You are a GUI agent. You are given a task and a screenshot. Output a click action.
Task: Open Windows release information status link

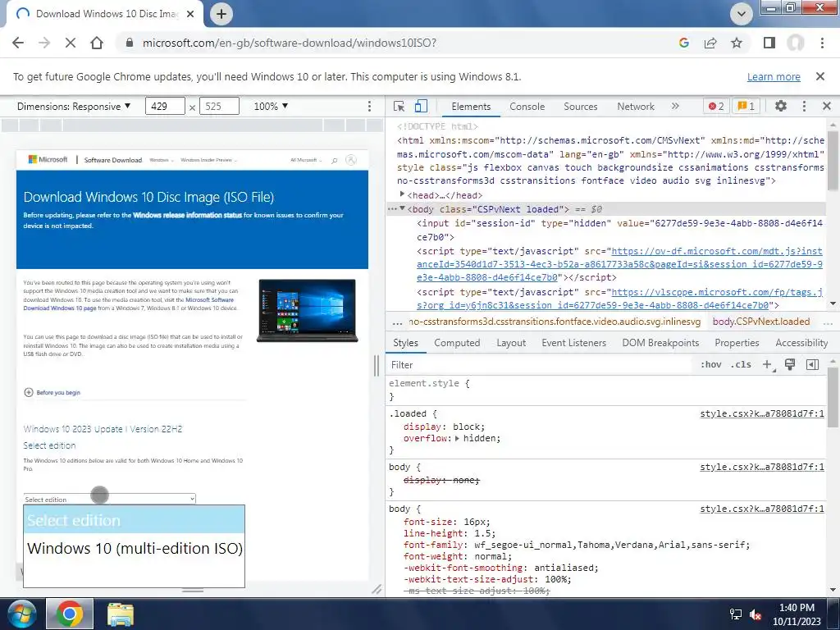[188, 215]
